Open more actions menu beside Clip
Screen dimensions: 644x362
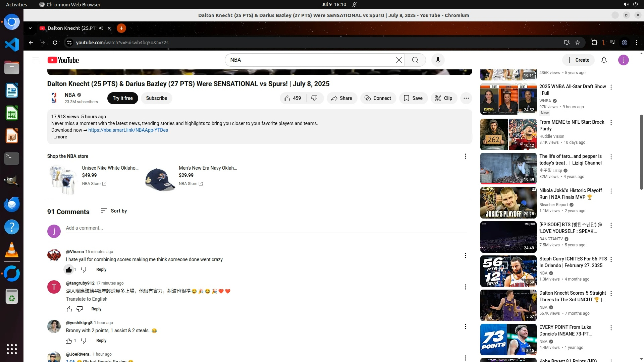466,98
